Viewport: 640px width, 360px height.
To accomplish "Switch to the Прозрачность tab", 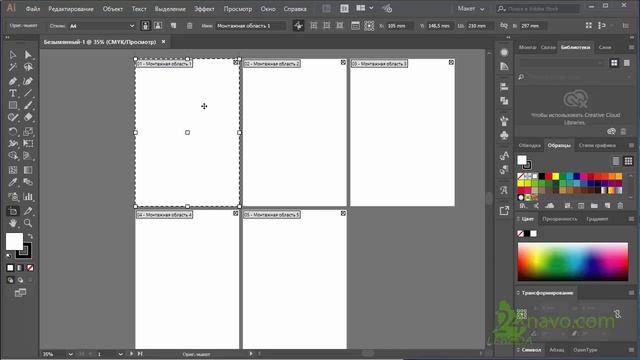I will [560, 219].
